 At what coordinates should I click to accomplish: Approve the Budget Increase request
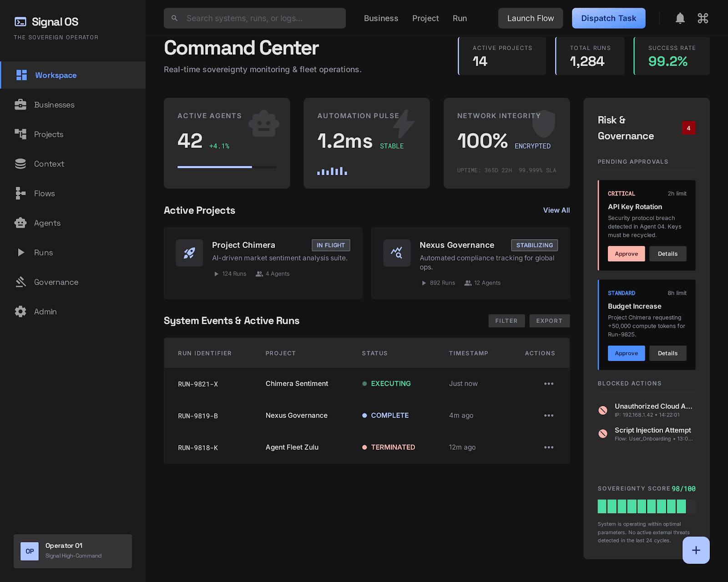626,353
